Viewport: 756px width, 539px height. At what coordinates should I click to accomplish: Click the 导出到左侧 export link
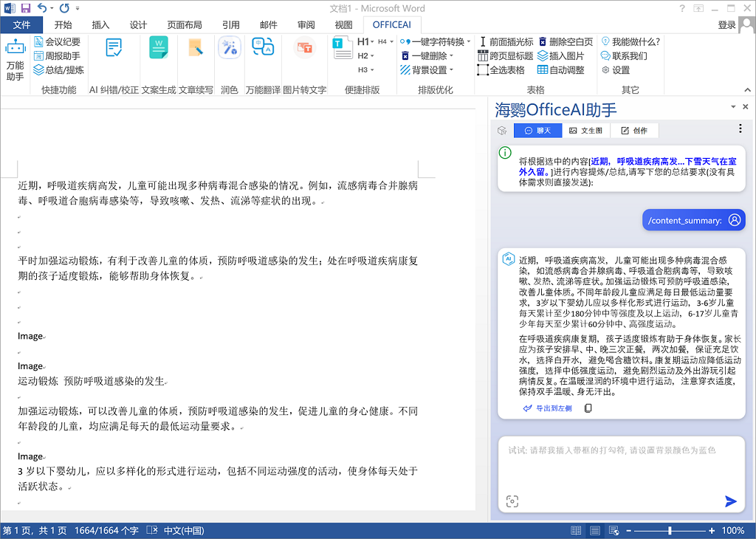[548, 408]
